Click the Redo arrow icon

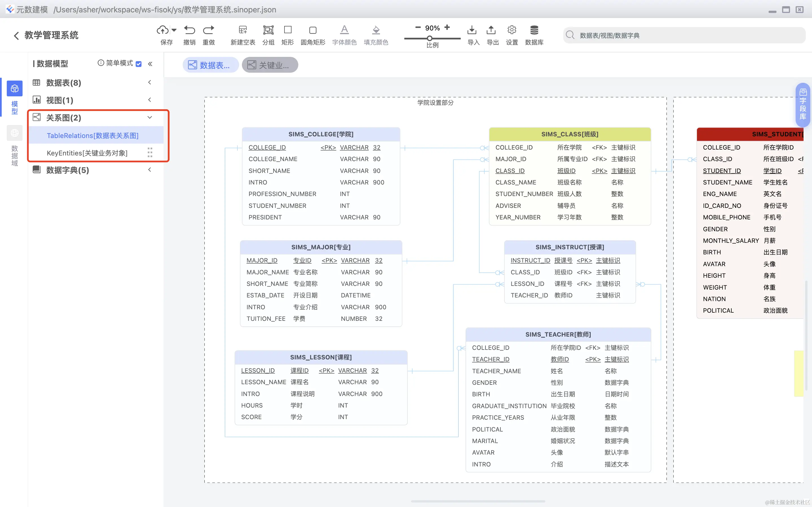pos(208,30)
